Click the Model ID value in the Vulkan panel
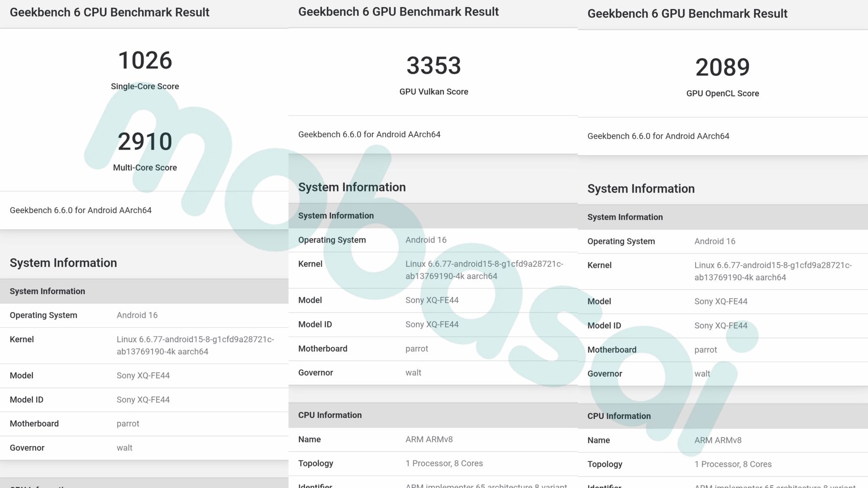868x488 pixels. click(432, 325)
